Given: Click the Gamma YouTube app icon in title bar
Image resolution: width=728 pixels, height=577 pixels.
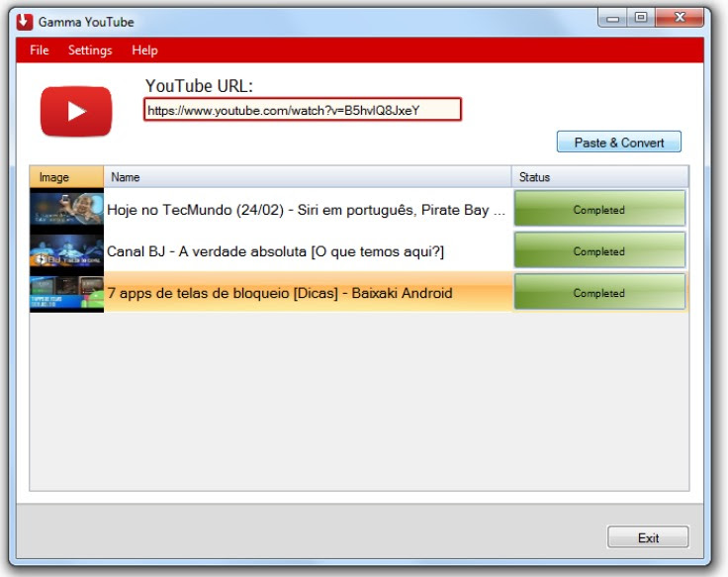Looking at the screenshot, I should coord(25,22).
